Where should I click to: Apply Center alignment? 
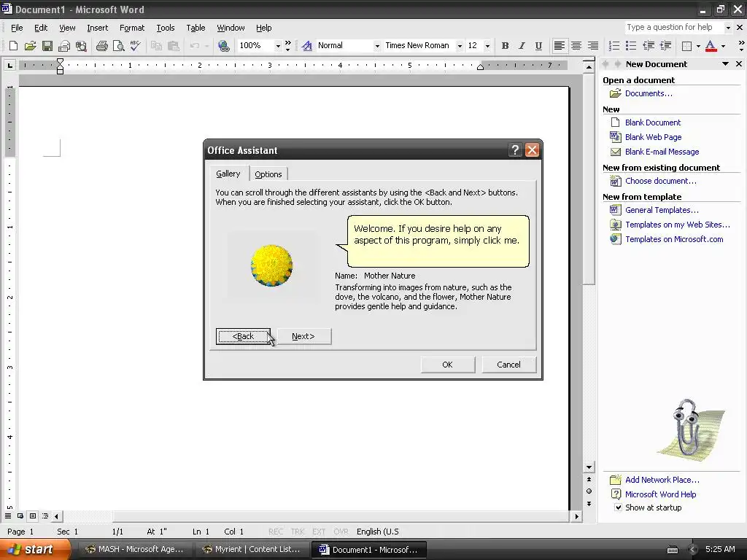point(576,46)
